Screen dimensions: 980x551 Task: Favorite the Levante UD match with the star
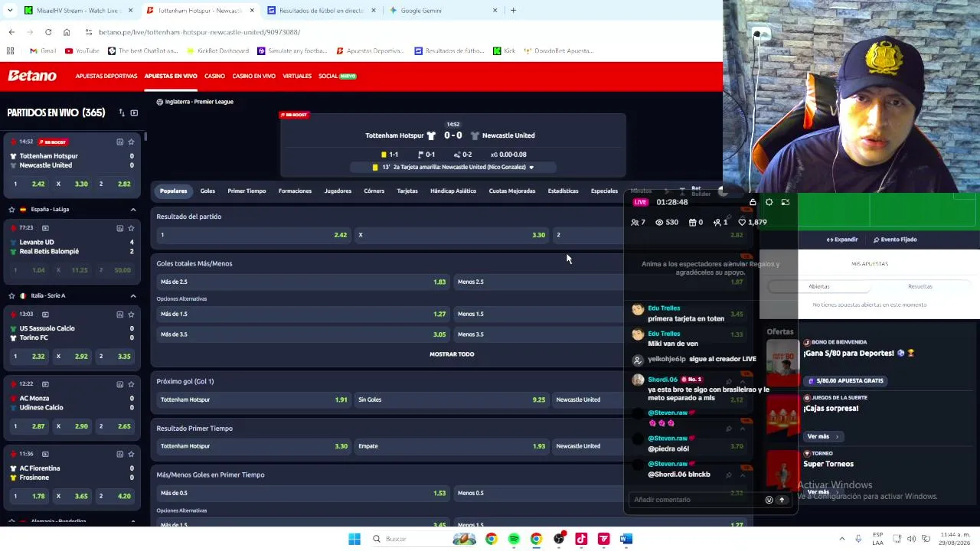tap(131, 228)
